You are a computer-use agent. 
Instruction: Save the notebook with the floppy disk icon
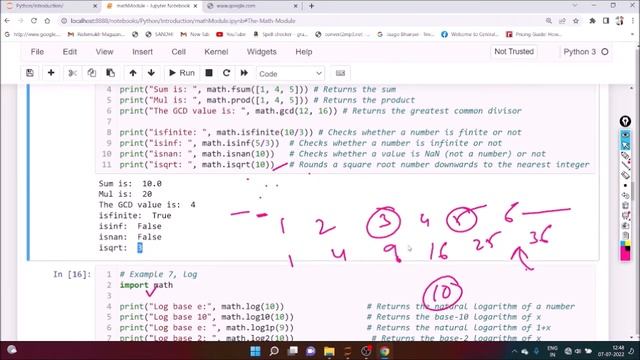[30, 73]
